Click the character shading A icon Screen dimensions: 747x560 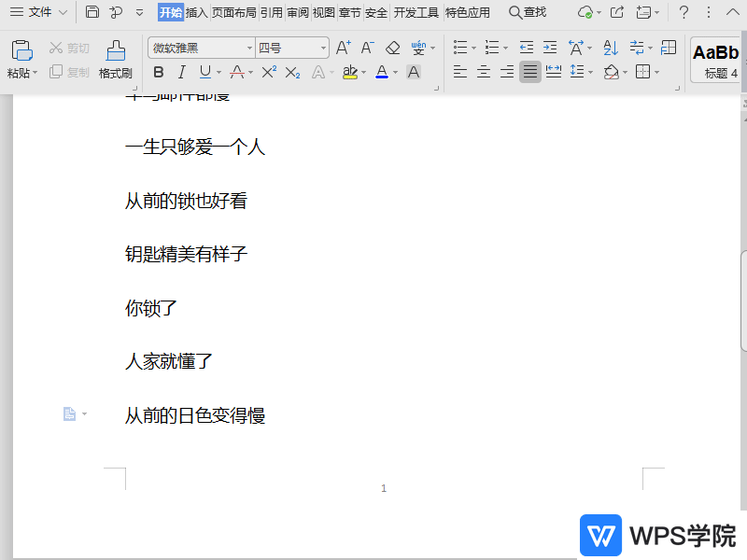pyautogui.click(x=414, y=73)
